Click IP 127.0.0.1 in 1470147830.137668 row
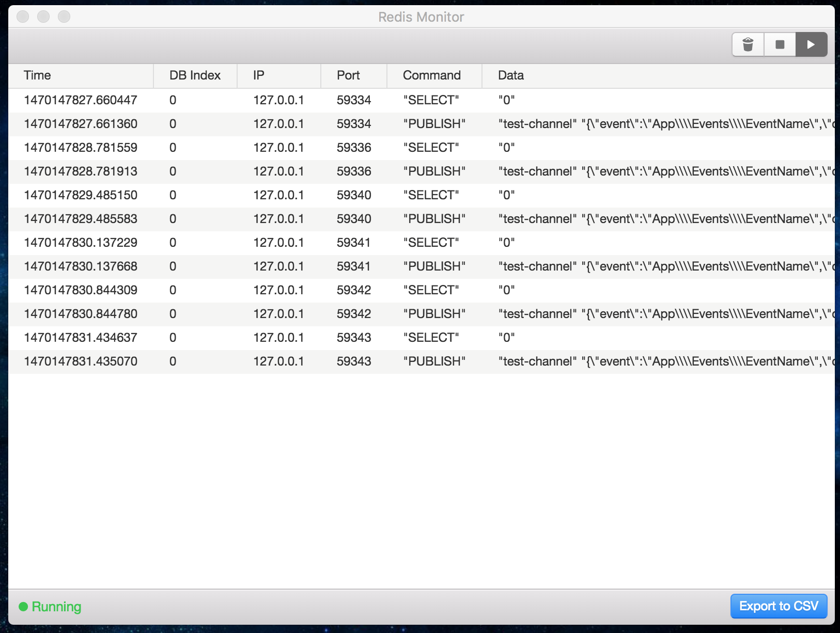 click(x=278, y=266)
